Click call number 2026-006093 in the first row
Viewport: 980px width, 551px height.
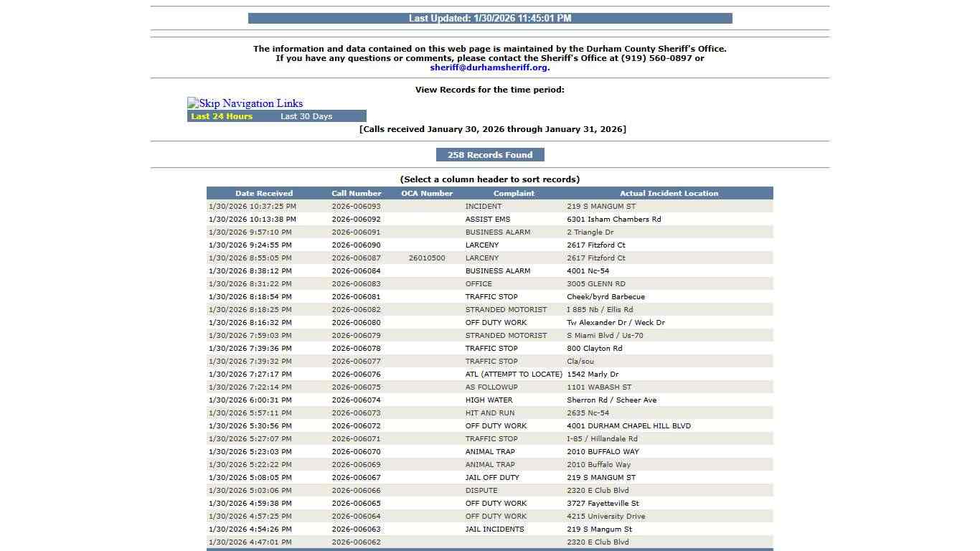click(x=355, y=206)
